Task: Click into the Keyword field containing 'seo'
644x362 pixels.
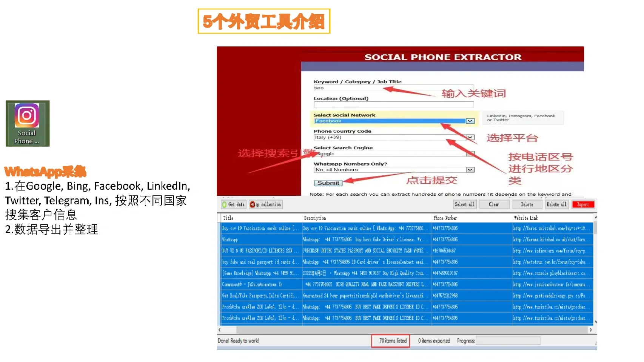Action: 393,88
